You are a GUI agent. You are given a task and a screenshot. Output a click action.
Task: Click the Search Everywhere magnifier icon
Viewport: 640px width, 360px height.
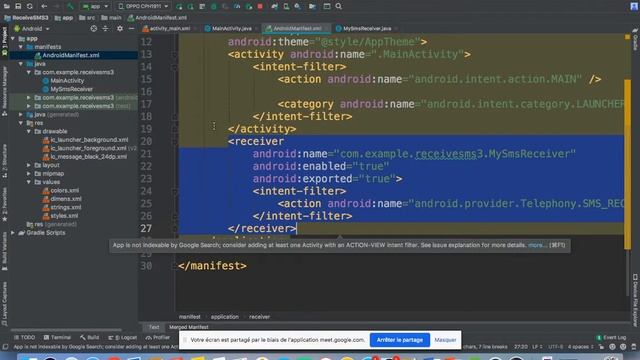coord(339,6)
